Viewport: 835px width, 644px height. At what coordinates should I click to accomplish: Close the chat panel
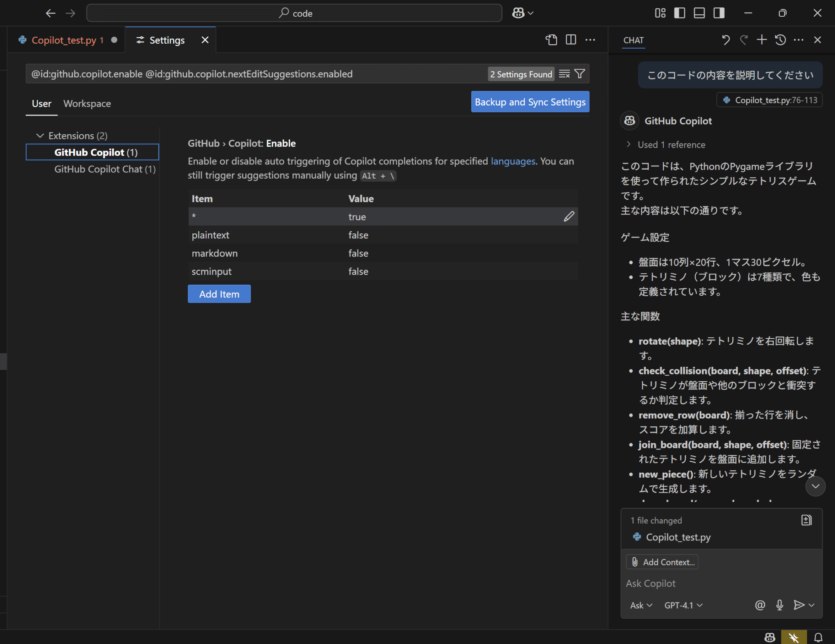pos(817,40)
